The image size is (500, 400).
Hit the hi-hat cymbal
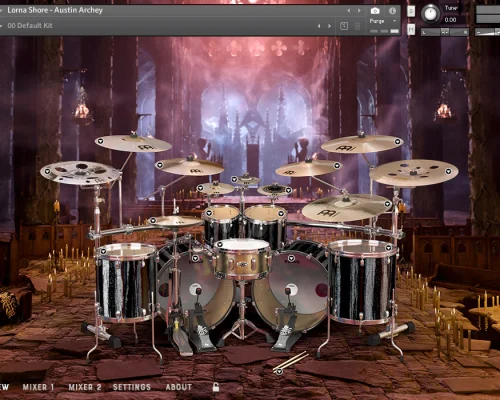tap(176, 221)
